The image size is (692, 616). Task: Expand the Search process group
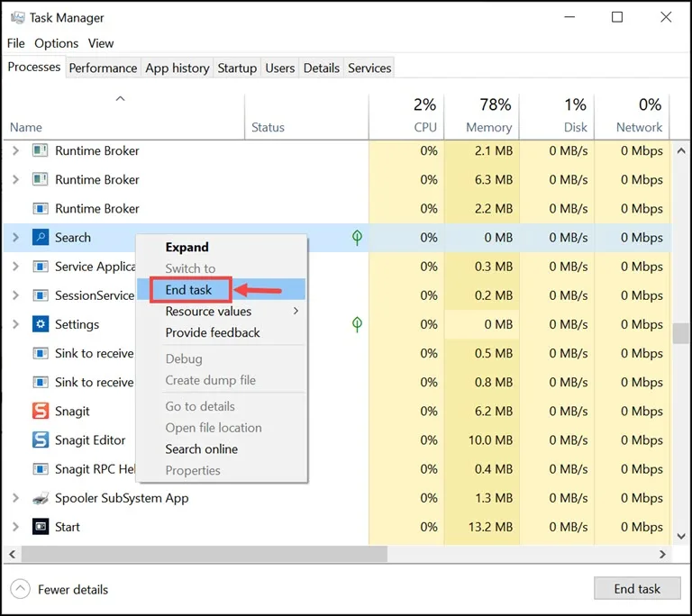click(x=15, y=238)
